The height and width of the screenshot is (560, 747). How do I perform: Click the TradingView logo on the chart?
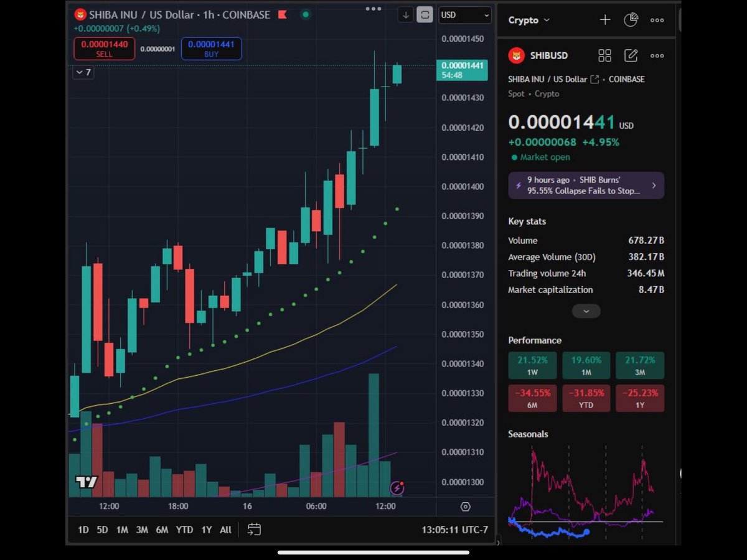87,482
